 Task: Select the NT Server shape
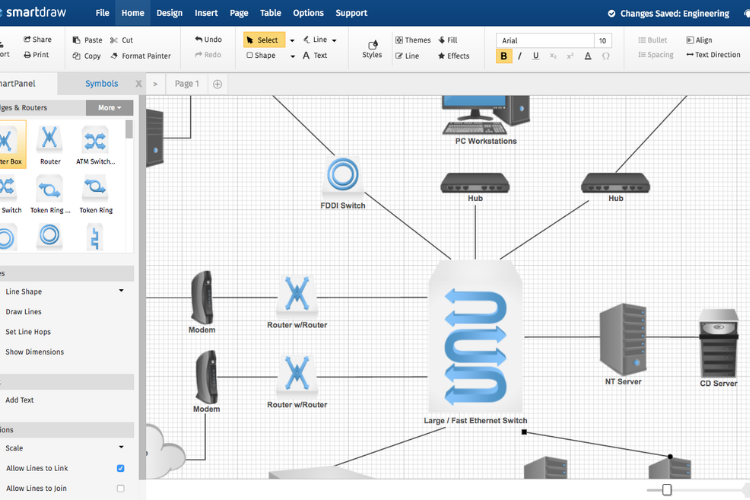click(x=623, y=339)
